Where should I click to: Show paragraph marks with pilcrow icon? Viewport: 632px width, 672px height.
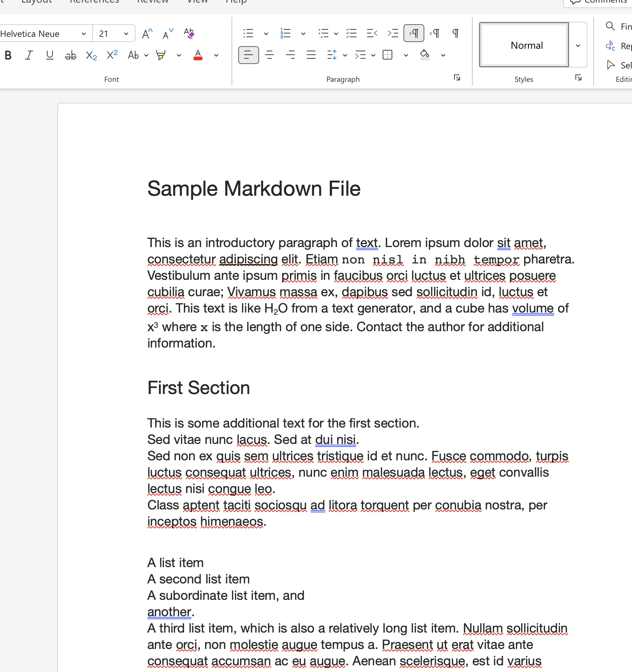(455, 33)
